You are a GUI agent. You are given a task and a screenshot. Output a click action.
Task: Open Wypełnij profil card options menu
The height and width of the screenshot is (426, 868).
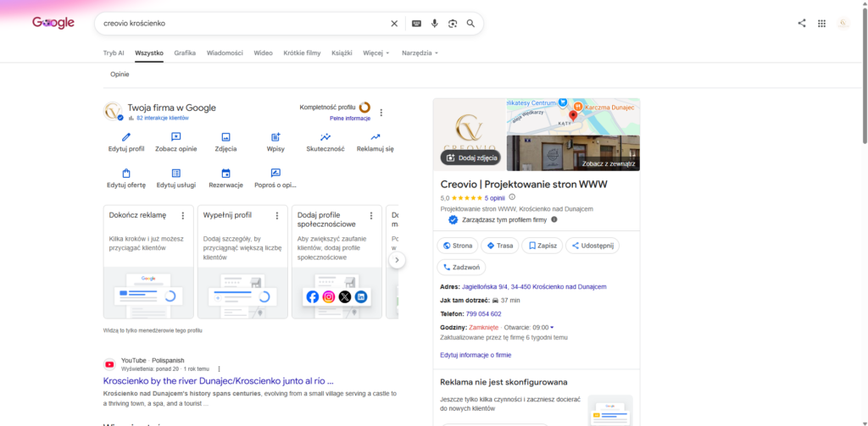pyautogui.click(x=277, y=215)
